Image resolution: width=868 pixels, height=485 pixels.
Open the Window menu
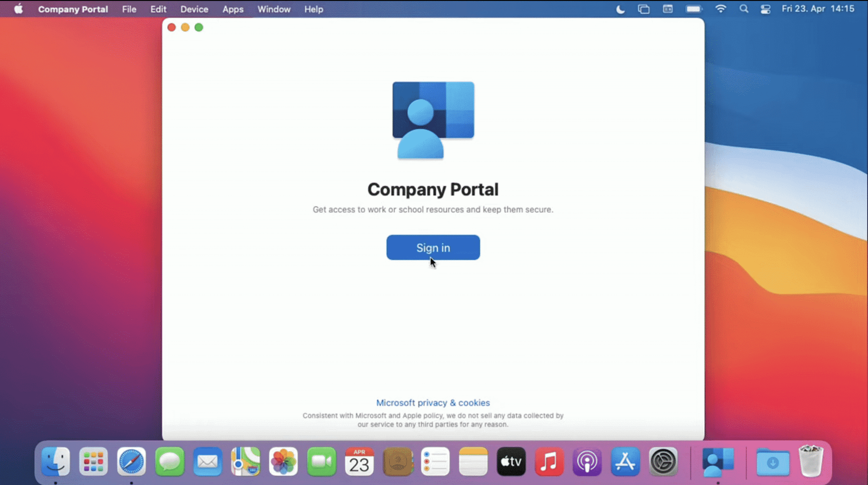click(x=274, y=9)
